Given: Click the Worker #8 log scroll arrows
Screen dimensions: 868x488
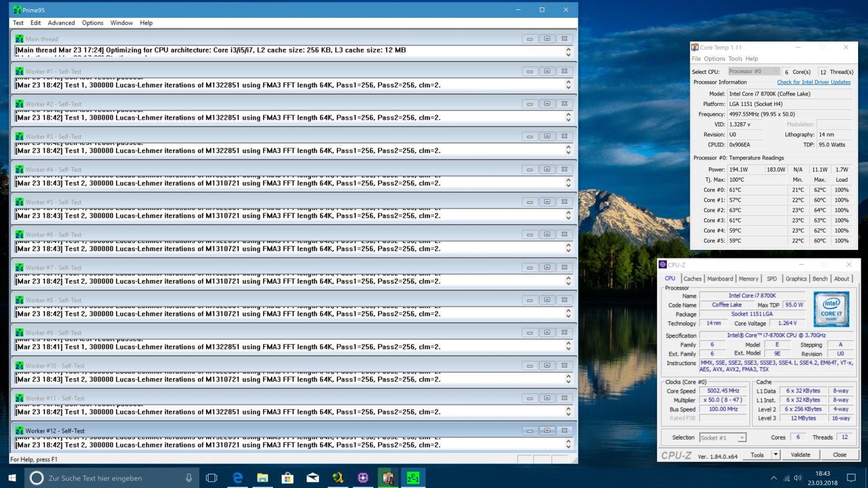Looking at the screenshot, I should coord(568,313).
